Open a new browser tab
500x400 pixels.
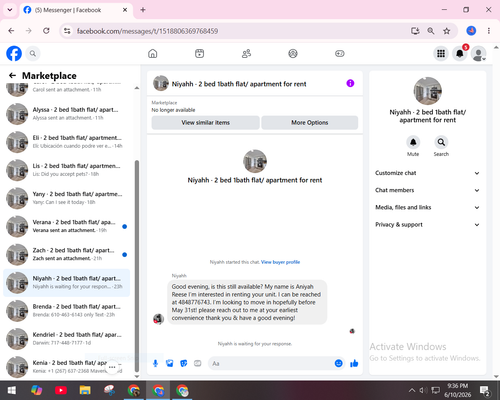point(143,10)
